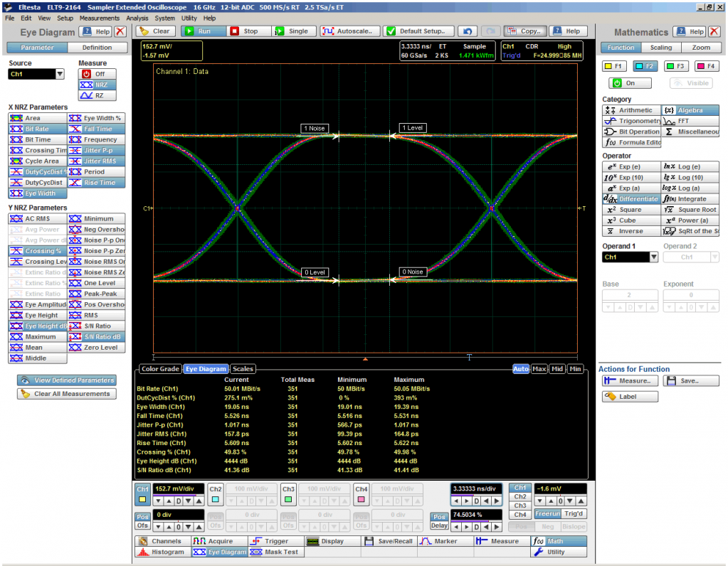Choose the Square Root operator

(x=690, y=210)
